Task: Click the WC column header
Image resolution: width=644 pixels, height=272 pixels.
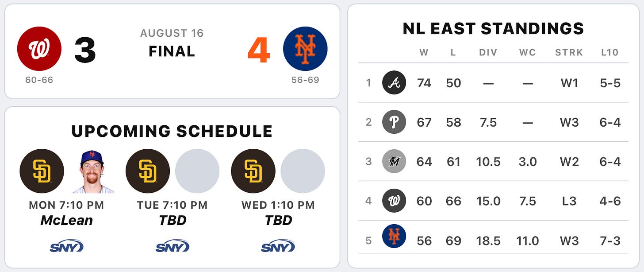Action: pos(527,53)
